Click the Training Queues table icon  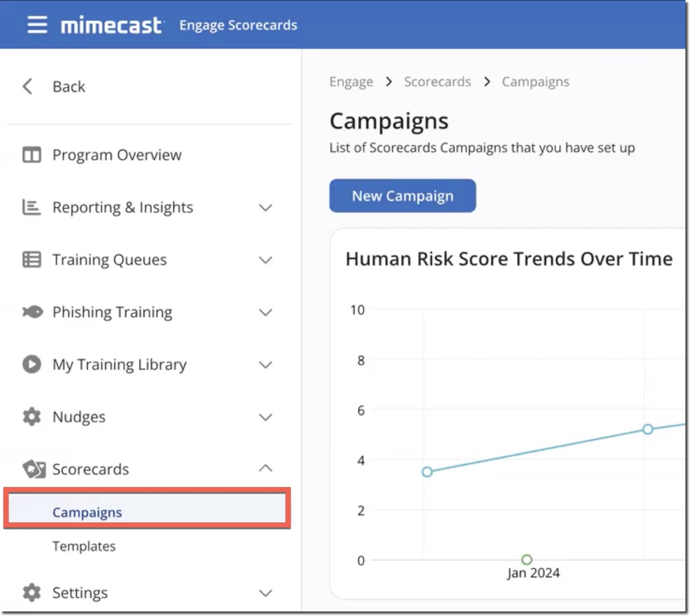[x=31, y=260]
